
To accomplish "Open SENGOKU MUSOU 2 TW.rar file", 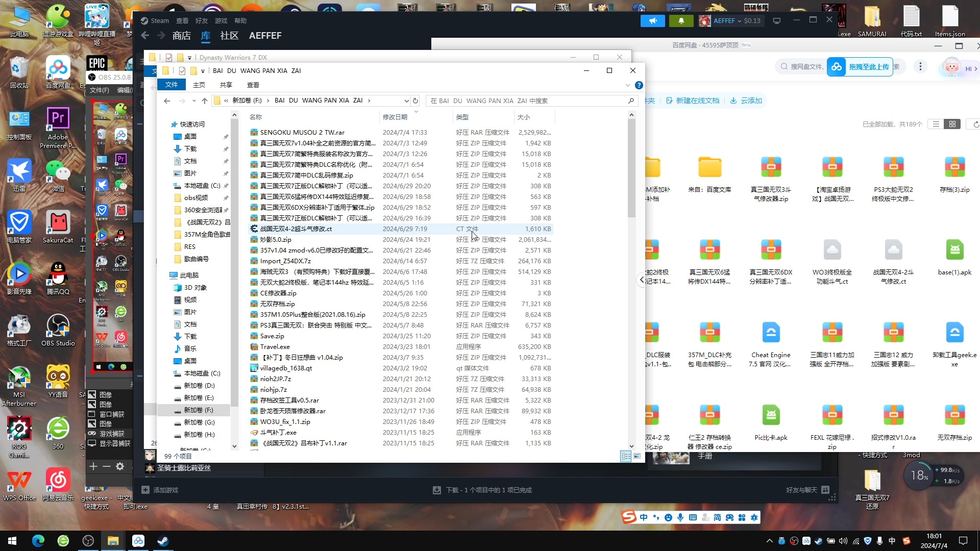I will [x=302, y=132].
